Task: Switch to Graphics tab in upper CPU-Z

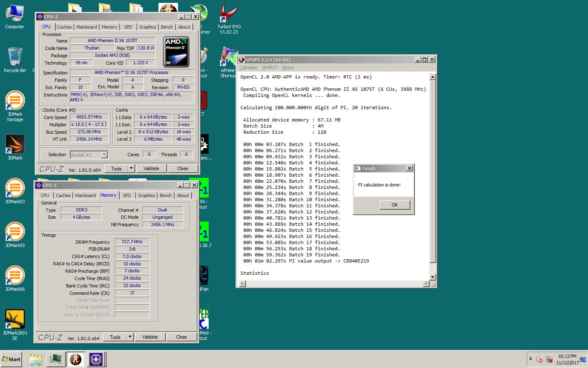Action: tap(147, 27)
